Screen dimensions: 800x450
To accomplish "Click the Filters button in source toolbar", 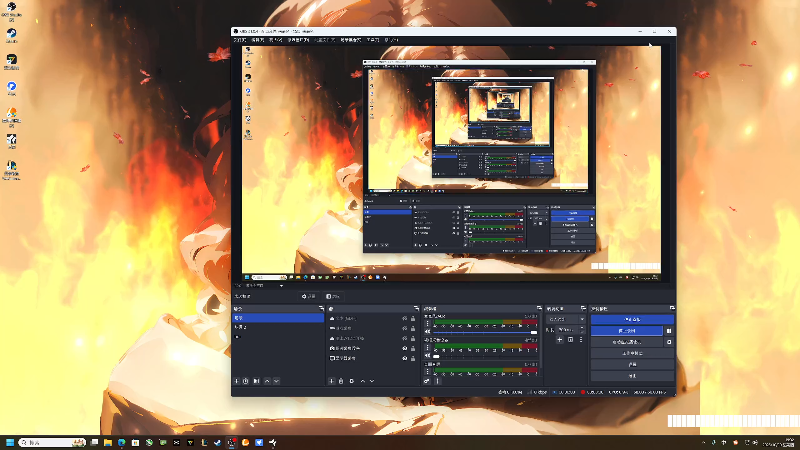I will [x=334, y=296].
